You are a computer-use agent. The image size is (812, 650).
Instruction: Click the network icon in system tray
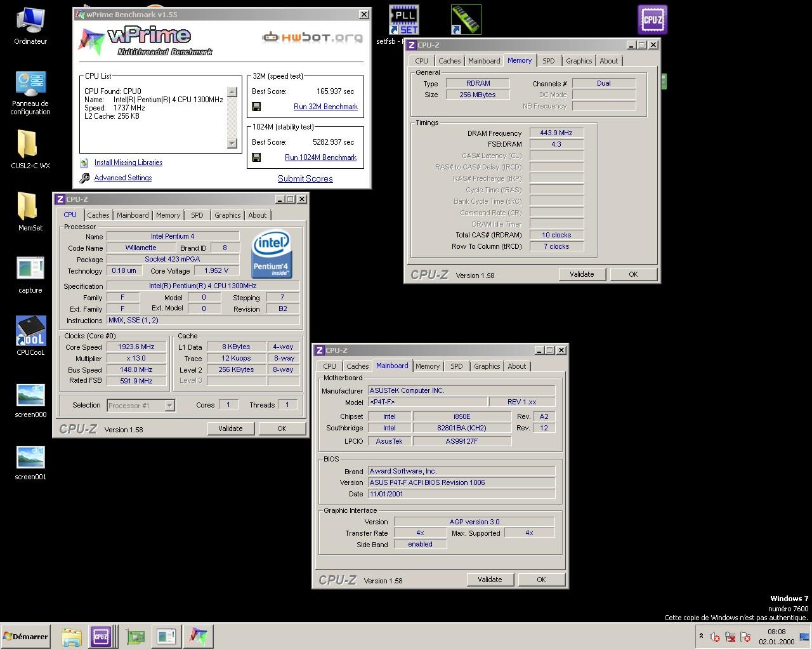click(730, 637)
